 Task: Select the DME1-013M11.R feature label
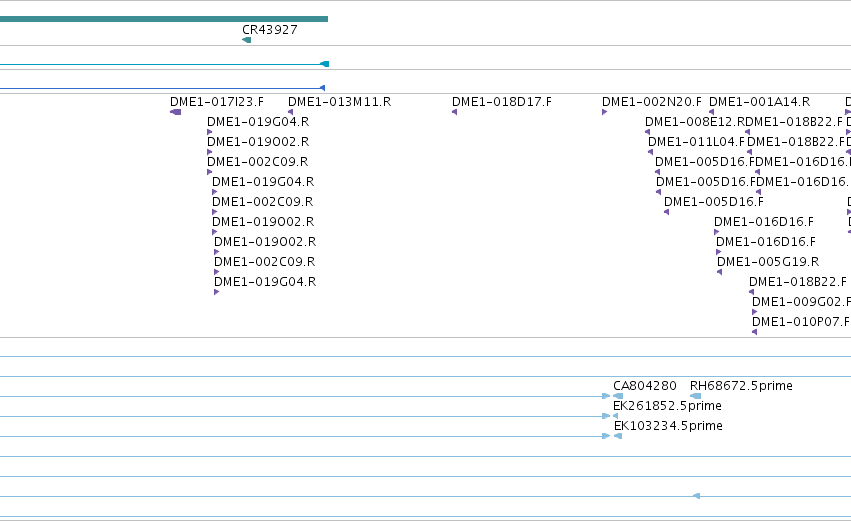pos(339,102)
